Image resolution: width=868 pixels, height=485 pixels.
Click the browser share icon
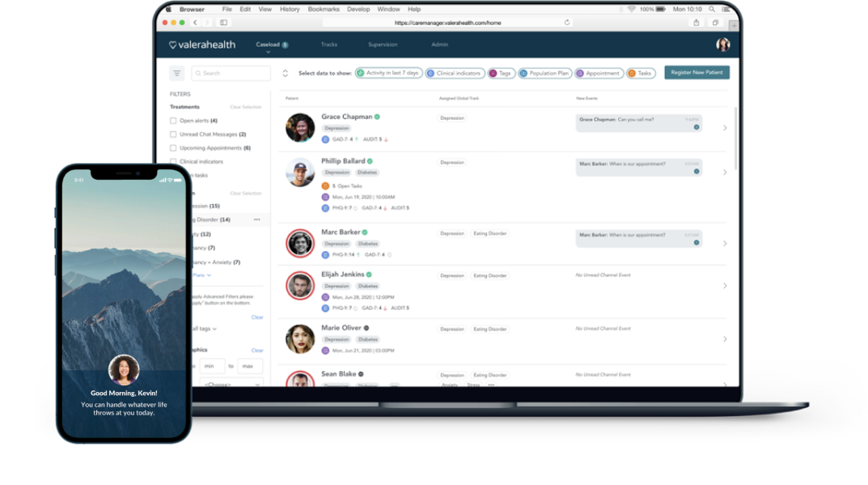point(697,23)
